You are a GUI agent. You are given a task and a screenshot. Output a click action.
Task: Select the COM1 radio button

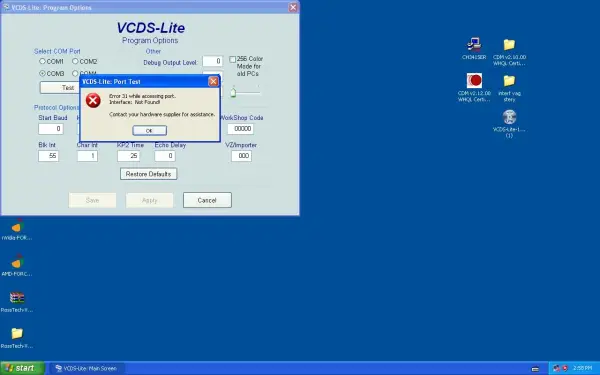click(42, 61)
